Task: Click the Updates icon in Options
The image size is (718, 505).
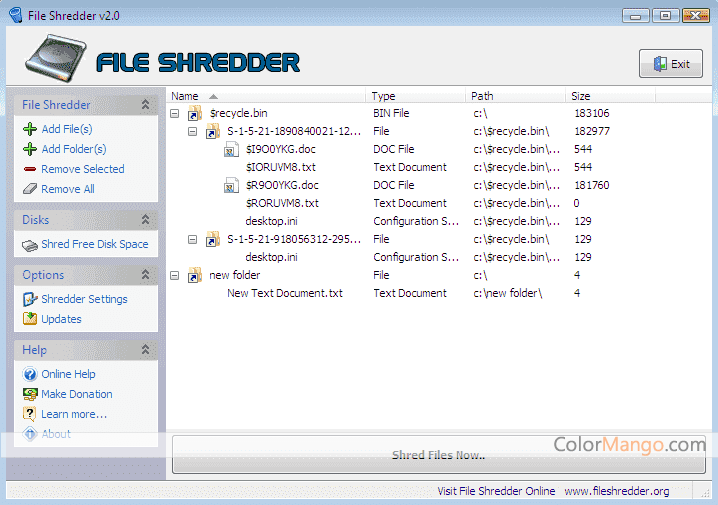Action: (30, 319)
